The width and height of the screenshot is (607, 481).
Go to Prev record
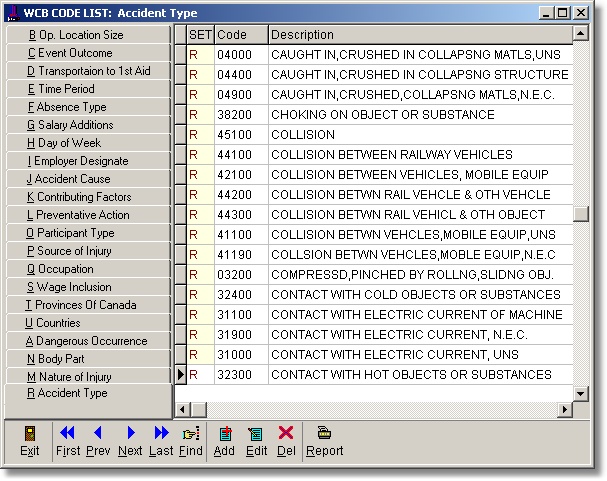(x=98, y=442)
